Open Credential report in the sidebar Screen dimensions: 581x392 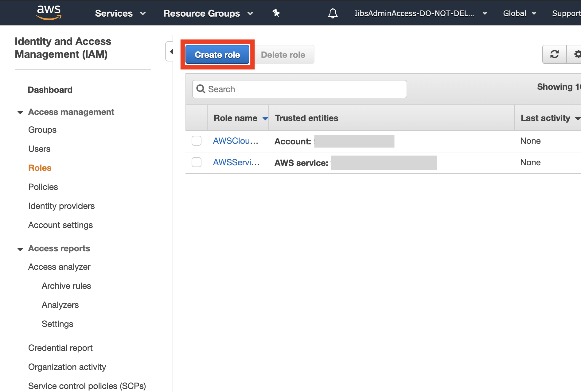point(60,348)
